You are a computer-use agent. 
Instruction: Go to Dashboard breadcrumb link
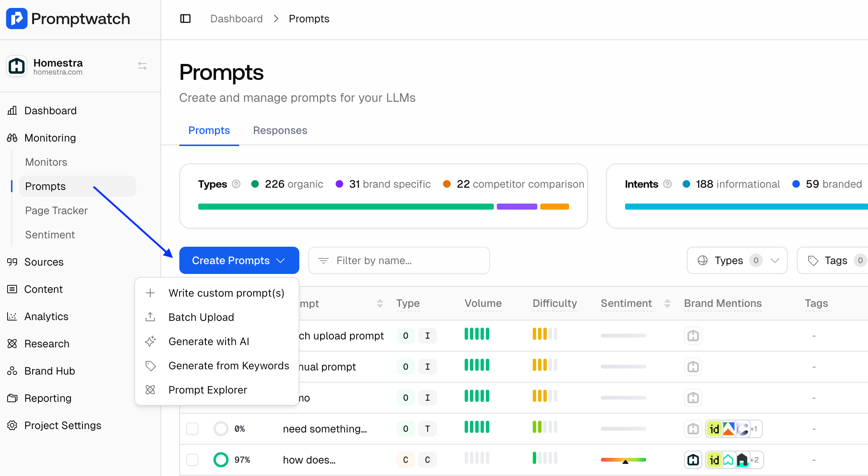pyautogui.click(x=236, y=19)
